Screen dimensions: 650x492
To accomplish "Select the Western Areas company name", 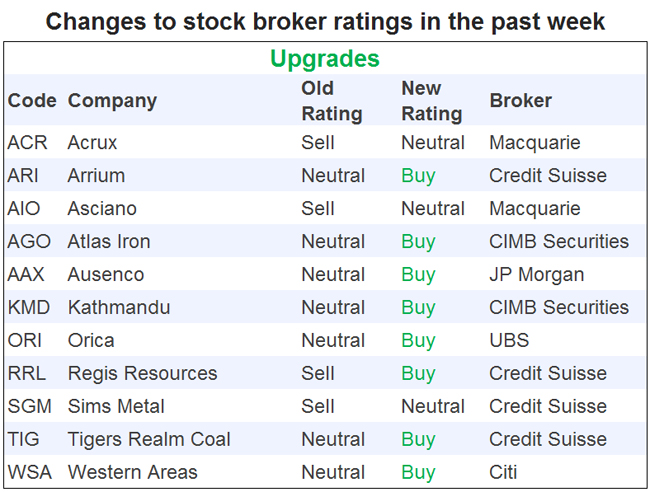I will (x=133, y=473).
